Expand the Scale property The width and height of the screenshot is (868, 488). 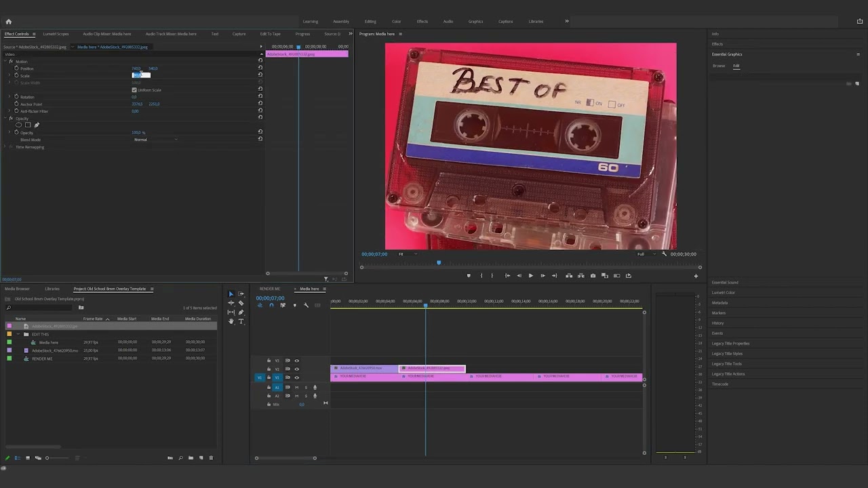pyautogui.click(x=9, y=75)
